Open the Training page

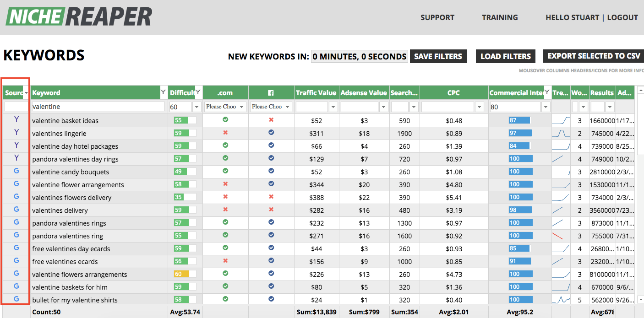coord(500,17)
